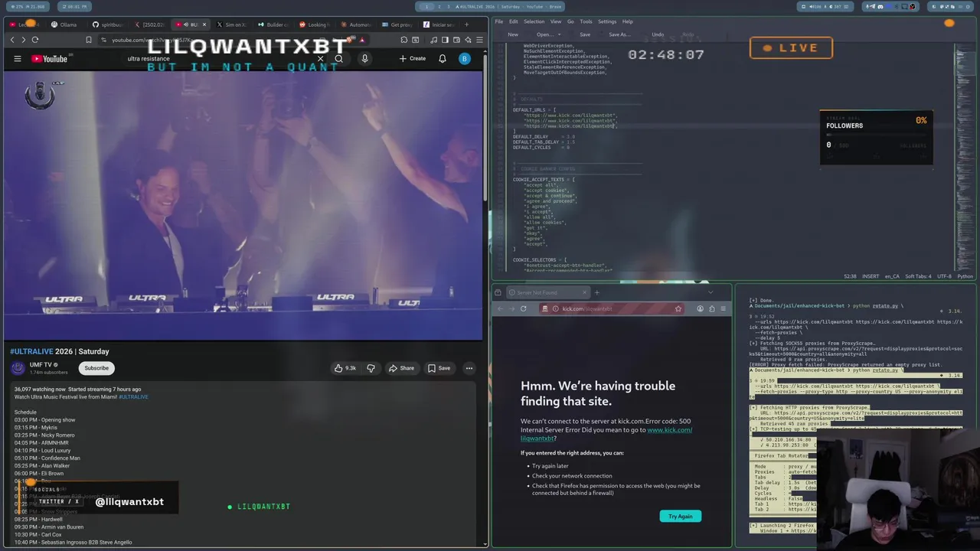The height and width of the screenshot is (551, 980).
Task: Expand the Open dropdown arrow in editor
Action: click(560, 34)
